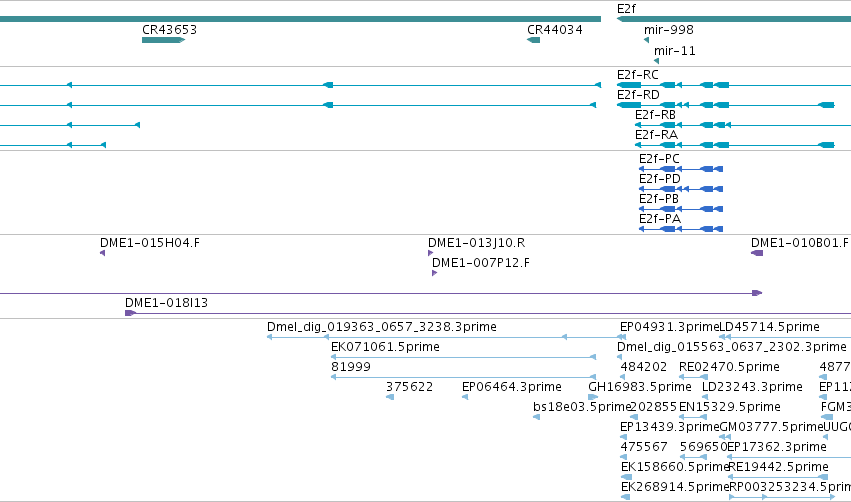Click the bs18e03.5prime label
This screenshot has width=851, height=502.
click(582, 408)
